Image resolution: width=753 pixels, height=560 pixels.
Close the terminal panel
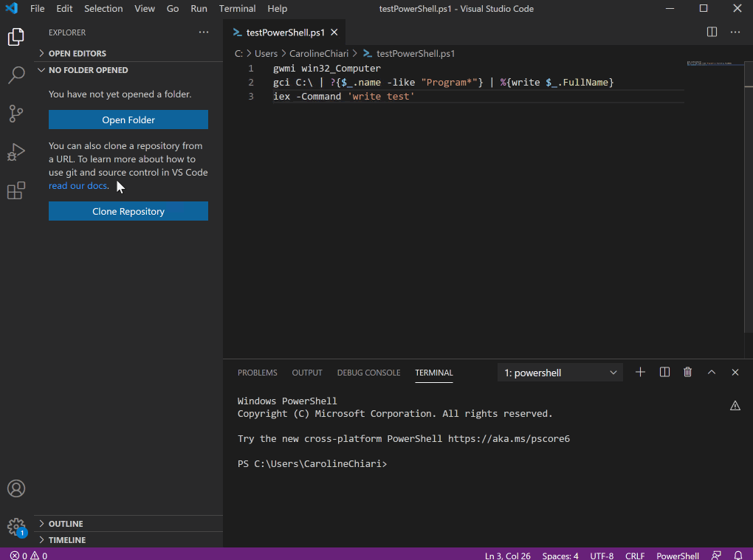(x=735, y=373)
